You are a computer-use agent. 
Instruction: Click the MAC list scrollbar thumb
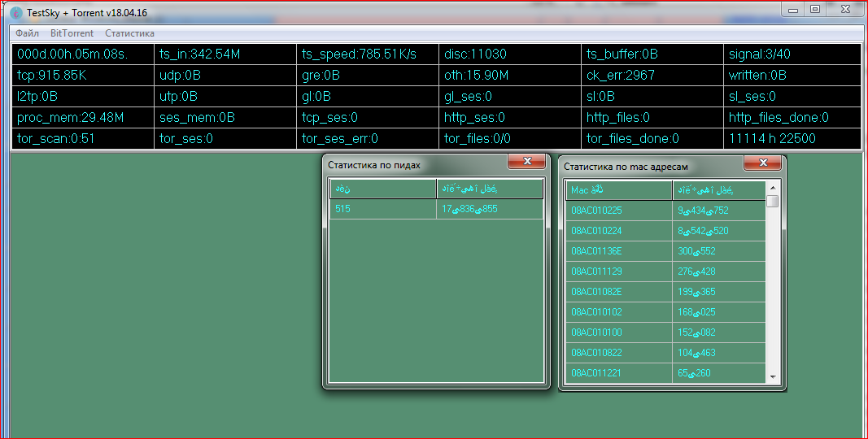[x=772, y=202]
